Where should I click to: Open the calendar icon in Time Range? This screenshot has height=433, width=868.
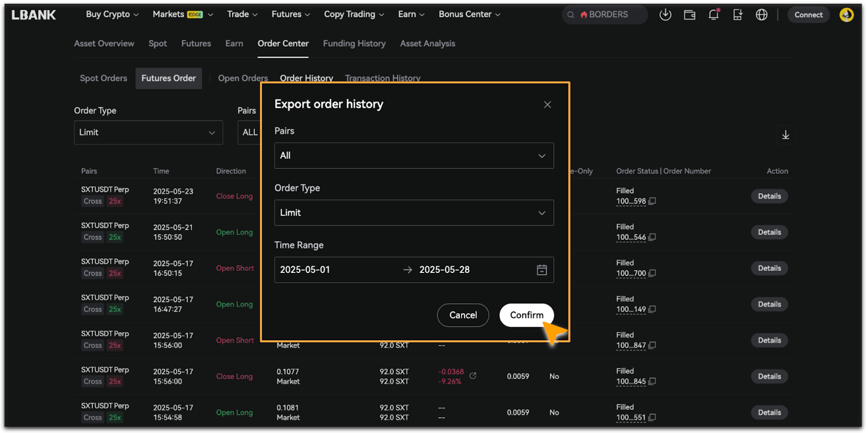click(x=541, y=270)
